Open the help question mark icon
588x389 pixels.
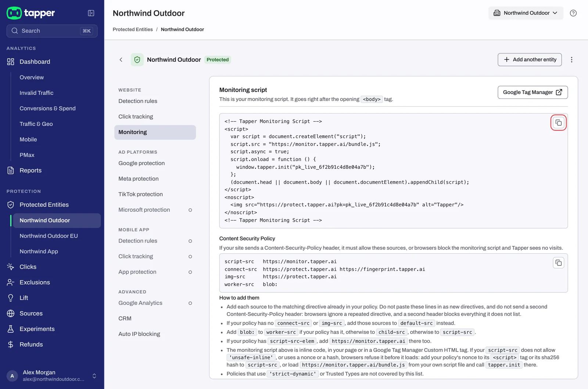(573, 13)
